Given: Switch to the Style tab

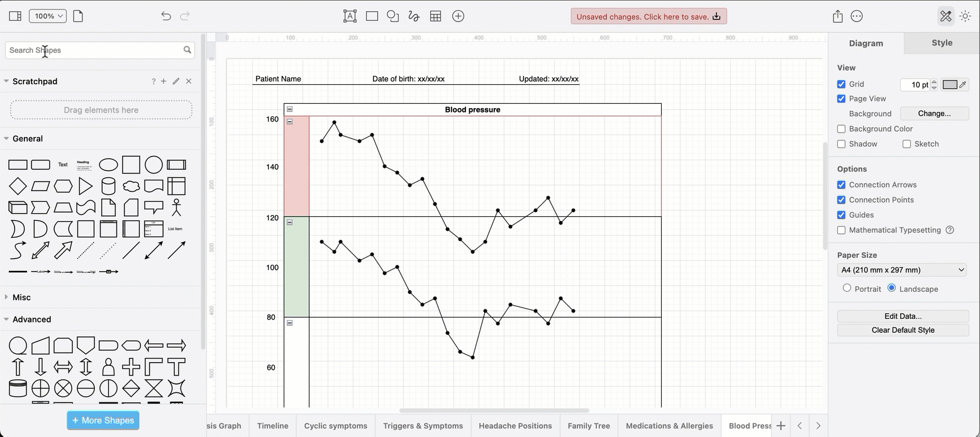Looking at the screenshot, I should (942, 42).
